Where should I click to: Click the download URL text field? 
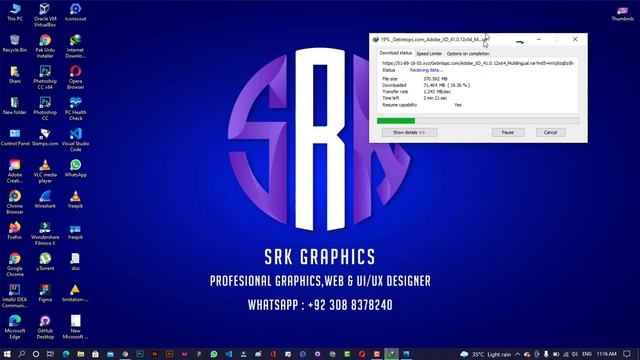tap(478, 63)
